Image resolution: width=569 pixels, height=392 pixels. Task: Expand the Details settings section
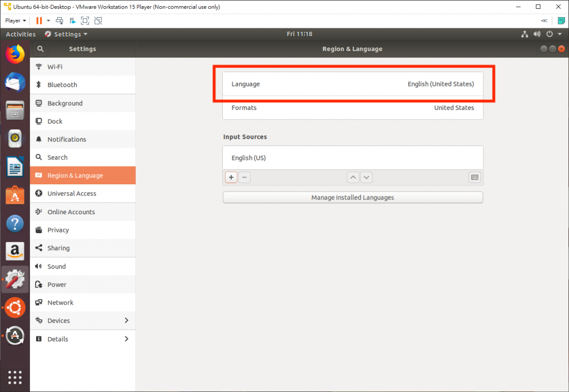click(x=83, y=339)
